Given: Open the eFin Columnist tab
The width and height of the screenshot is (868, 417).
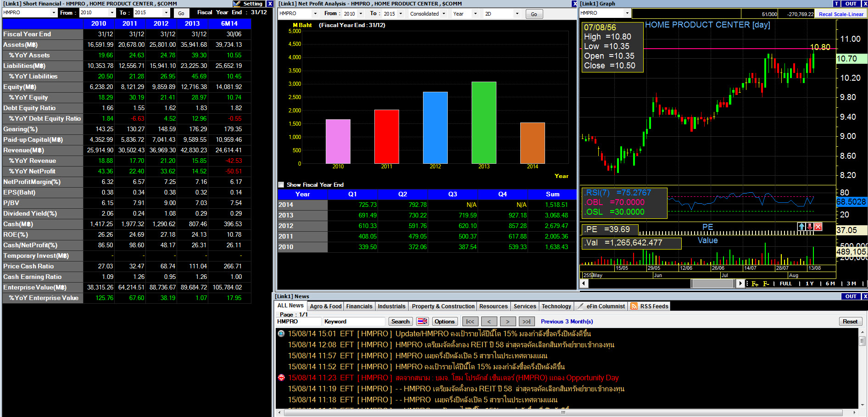Looking at the screenshot, I should point(601,306).
